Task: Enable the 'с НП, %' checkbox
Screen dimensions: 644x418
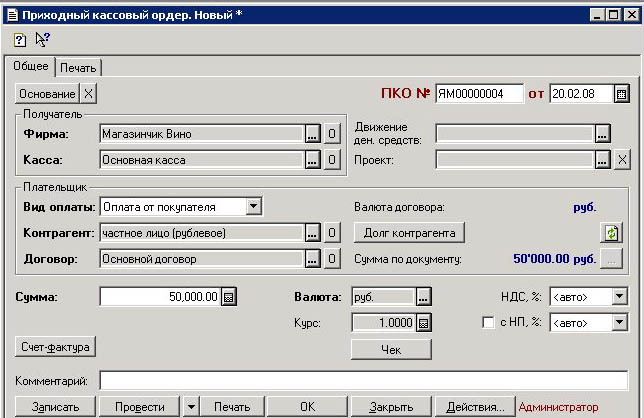Action: 488,322
